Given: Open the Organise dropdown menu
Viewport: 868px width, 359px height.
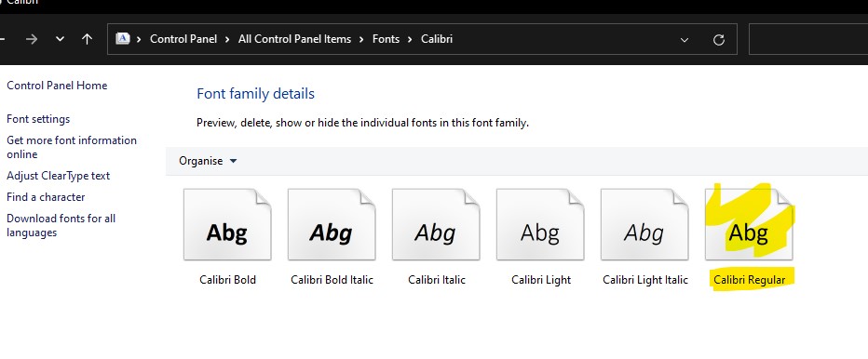Looking at the screenshot, I should click(x=208, y=161).
